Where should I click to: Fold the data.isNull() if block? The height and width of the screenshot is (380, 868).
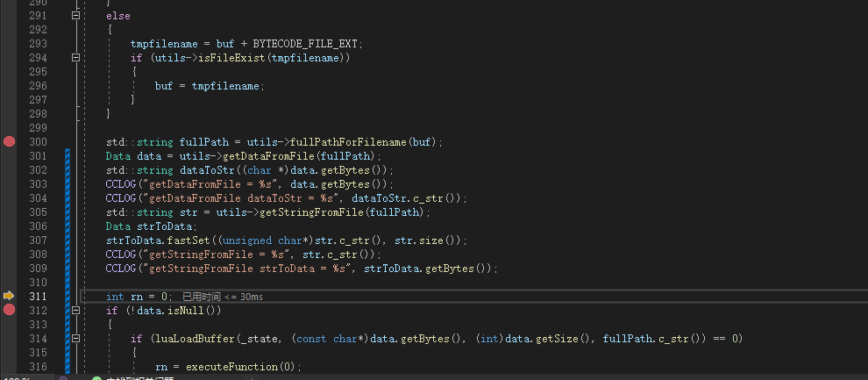(75, 311)
